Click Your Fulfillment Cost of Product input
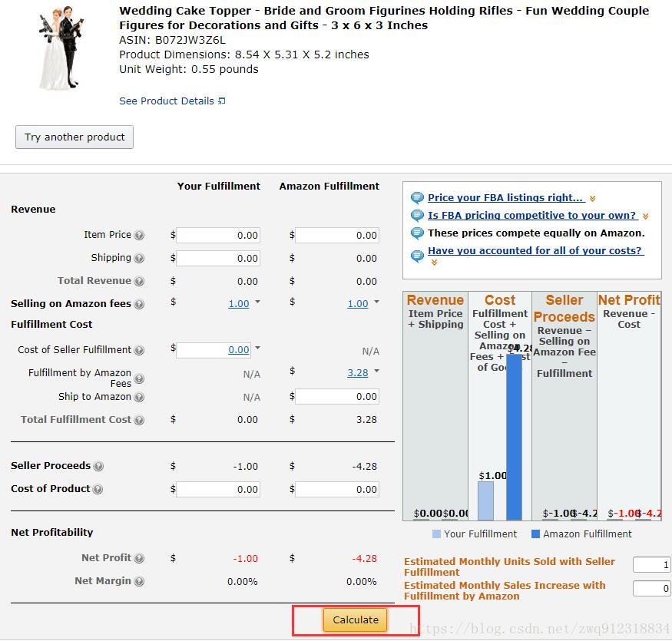672x641 pixels. tap(218, 489)
